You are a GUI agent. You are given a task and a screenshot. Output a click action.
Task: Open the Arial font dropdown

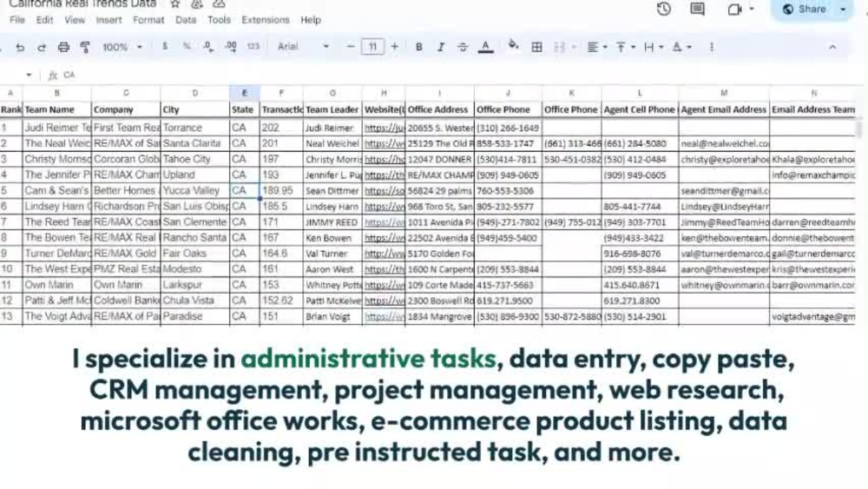click(303, 47)
